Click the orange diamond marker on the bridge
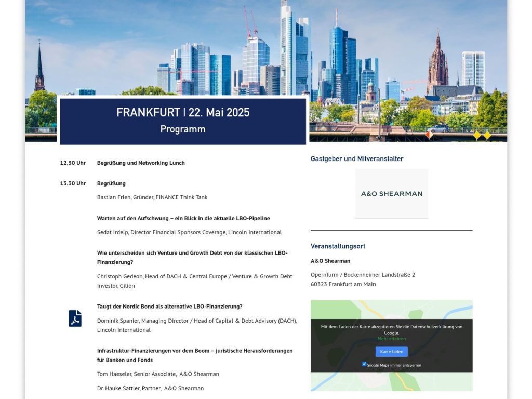532x399 pixels. [428, 134]
